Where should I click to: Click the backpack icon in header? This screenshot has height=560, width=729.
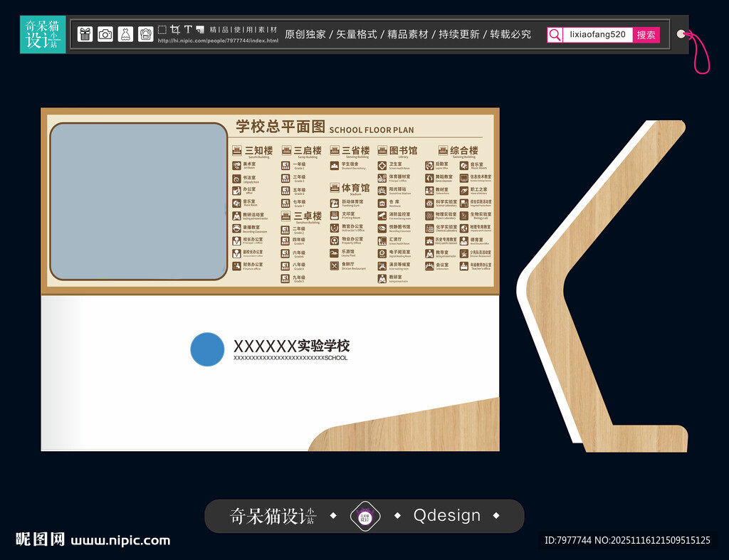(x=145, y=34)
